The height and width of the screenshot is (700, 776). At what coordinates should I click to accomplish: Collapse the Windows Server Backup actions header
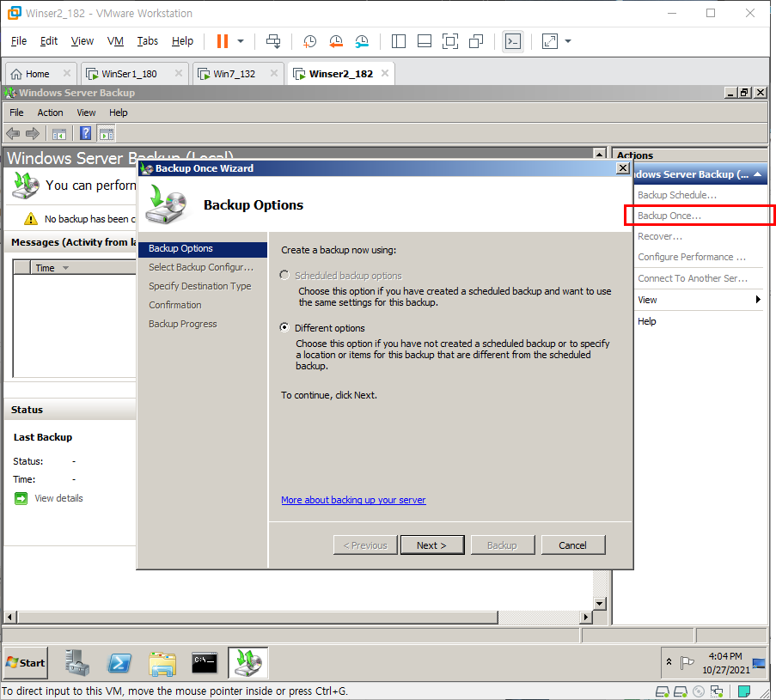(x=757, y=174)
